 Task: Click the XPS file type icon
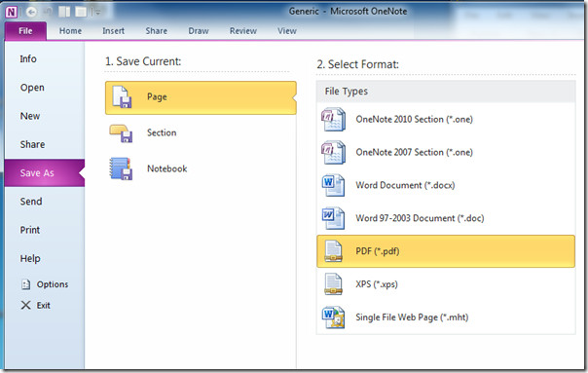(333, 284)
